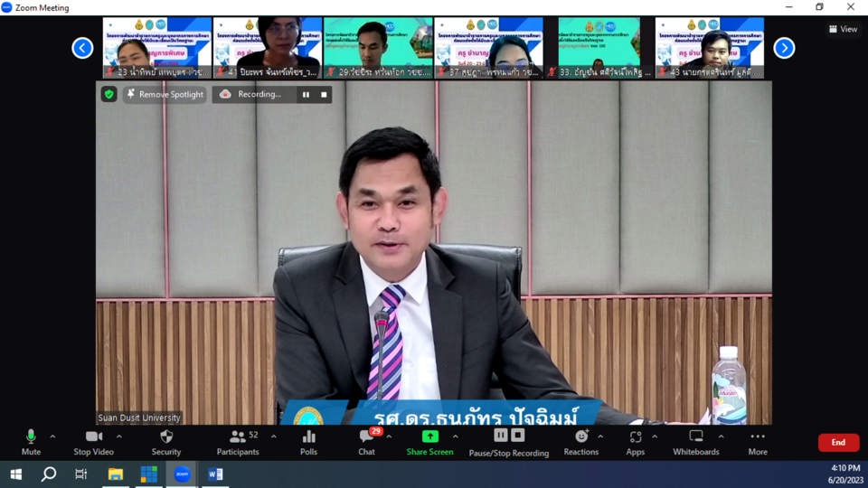
Task: Pause the recording in the top indicator
Action: [x=306, y=94]
